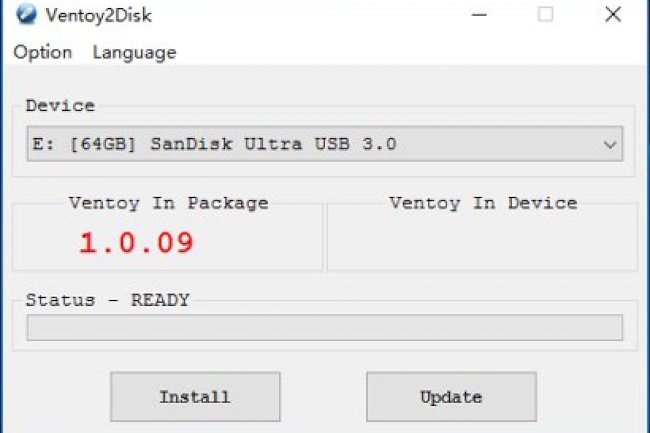This screenshot has height=433, width=650.
Task: Open the Option menu
Action: (43, 52)
